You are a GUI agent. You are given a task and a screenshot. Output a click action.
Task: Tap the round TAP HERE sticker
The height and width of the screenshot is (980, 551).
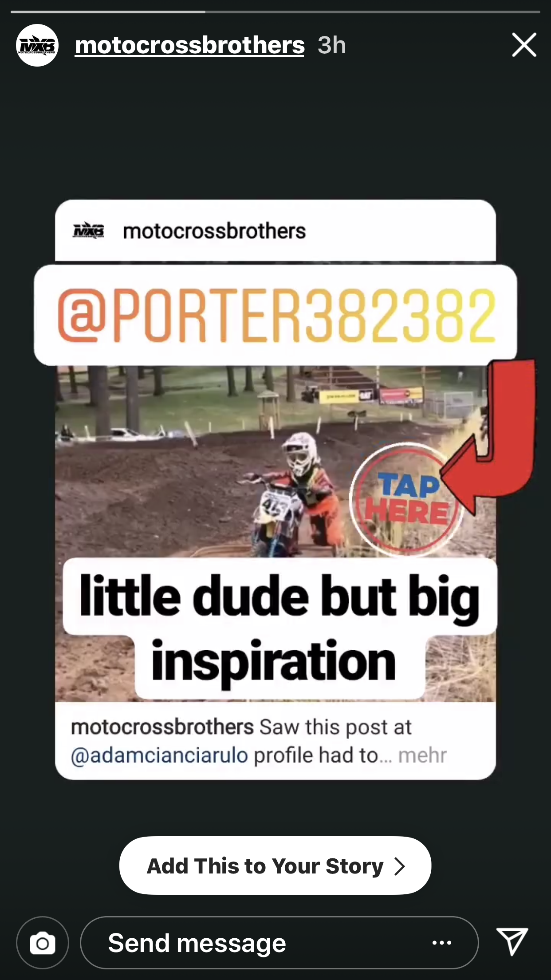(406, 499)
